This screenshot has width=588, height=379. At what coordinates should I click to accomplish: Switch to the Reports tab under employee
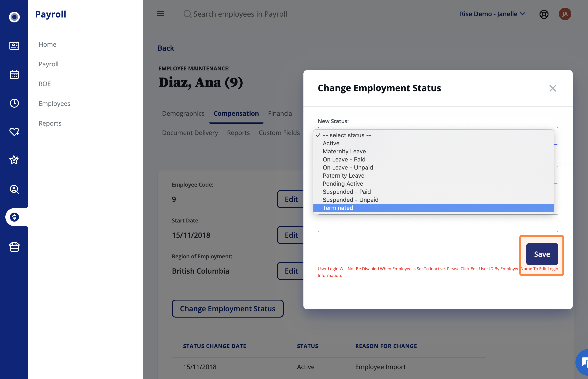[x=238, y=133]
